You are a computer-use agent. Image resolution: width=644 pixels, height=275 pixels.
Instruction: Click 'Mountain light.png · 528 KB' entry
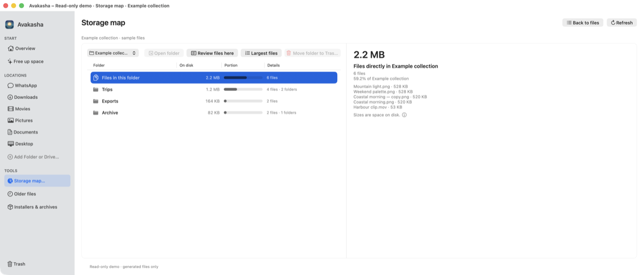[381, 86]
